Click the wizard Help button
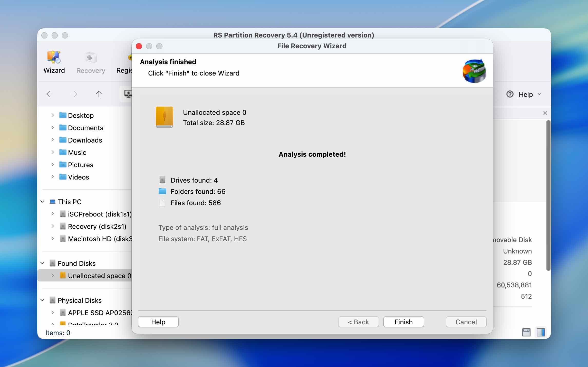The width and height of the screenshot is (588, 367). coord(158,322)
